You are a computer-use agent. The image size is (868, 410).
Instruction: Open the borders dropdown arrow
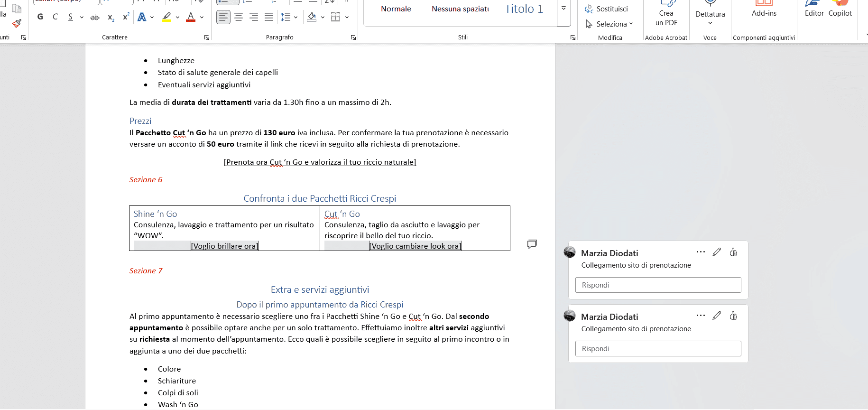coord(347,17)
